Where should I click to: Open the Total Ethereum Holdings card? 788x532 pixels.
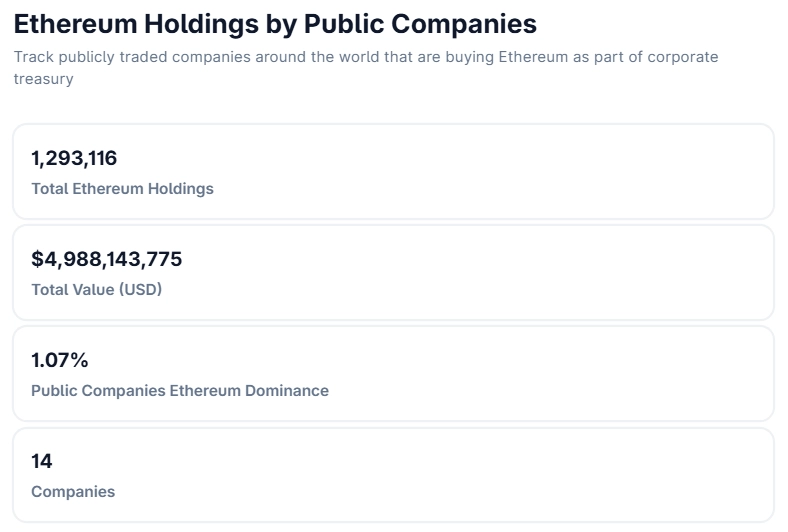click(393, 172)
